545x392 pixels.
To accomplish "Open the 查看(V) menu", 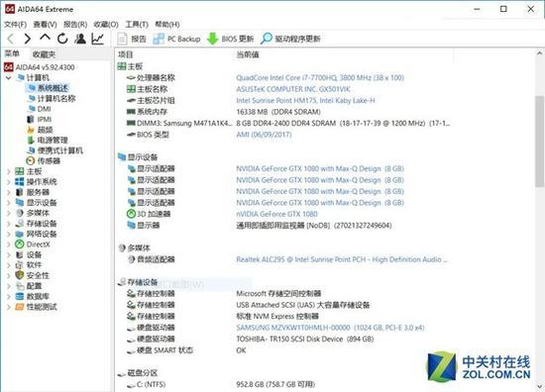I will pyautogui.click(x=45, y=25).
